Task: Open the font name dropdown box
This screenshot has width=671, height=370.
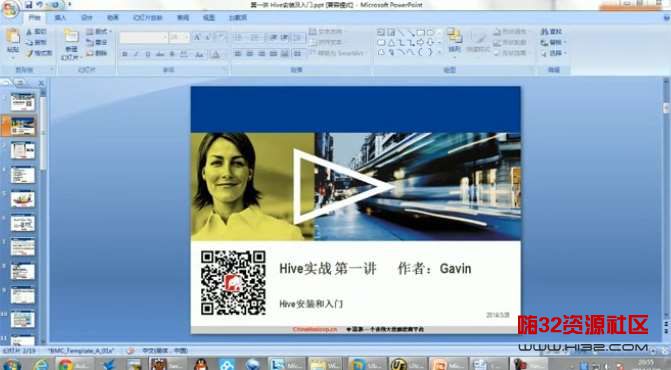Action: coord(143,38)
